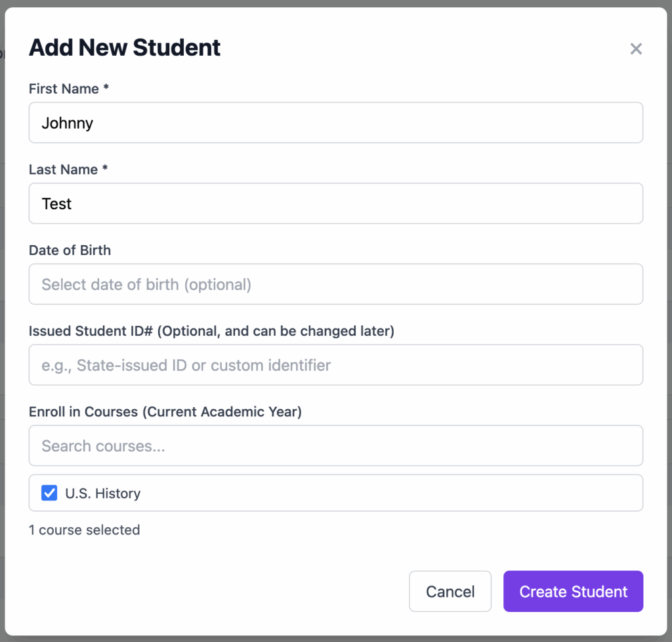This screenshot has height=642, width=672.
Task: Click the "Add New Student" dialog heading
Action: [x=125, y=48]
